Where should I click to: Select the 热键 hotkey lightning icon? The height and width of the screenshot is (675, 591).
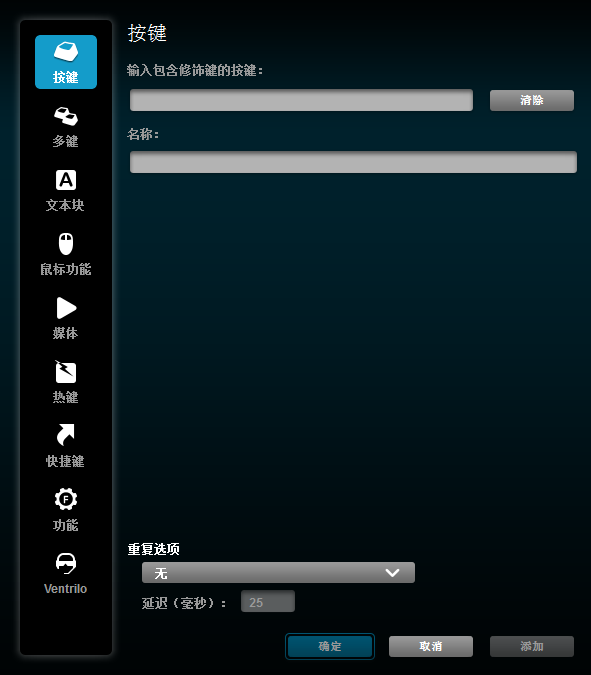[x=65, y=372]
